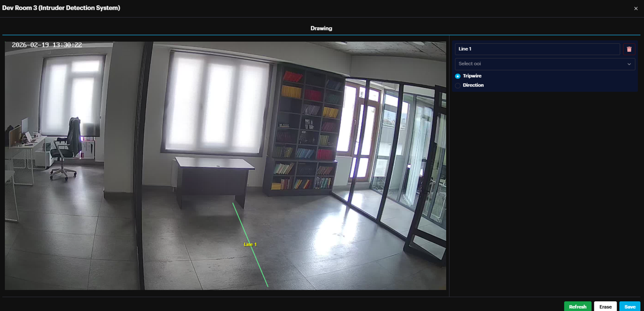
Task: Focus the Line 1 name input field
Action: (x=537, y=49)
